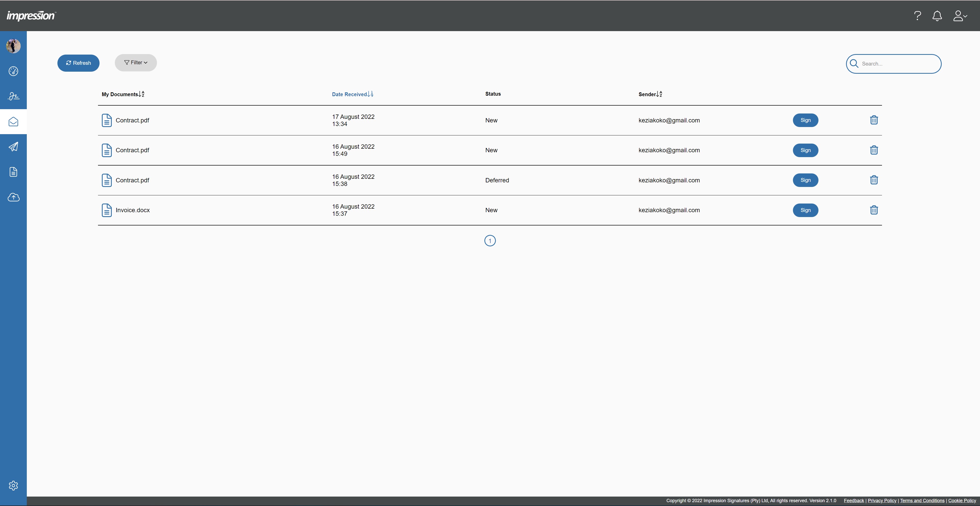This screenshot has height=506, width=980.
Task: Click the signature pen sidebar icon
Action: tap(13, 96)
